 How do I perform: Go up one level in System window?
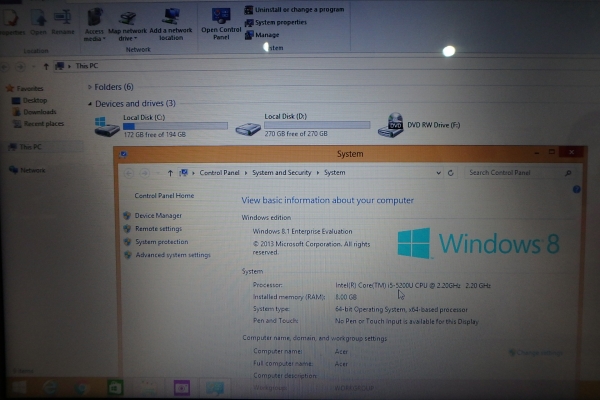(170, 173)
